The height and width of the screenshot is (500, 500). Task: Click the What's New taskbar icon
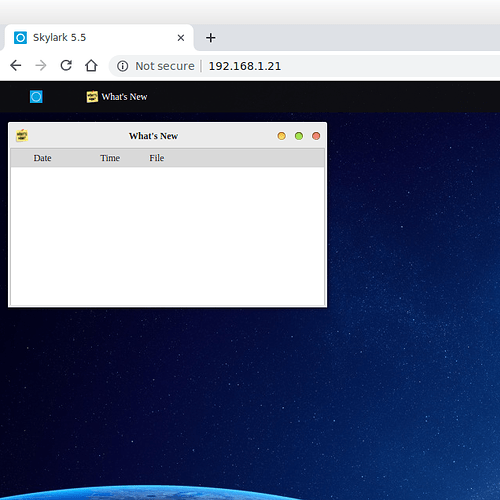click(92, 97)
